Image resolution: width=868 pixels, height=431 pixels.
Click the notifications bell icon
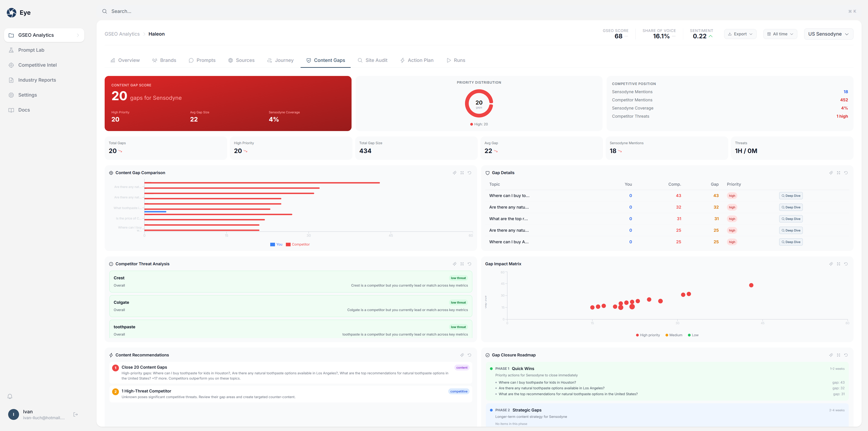click(x=10, y=396)
